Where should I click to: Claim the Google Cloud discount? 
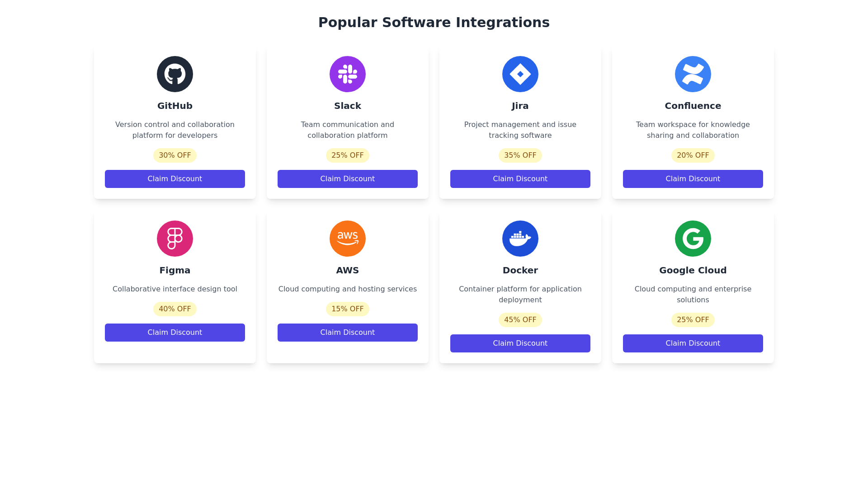point(693,343)
